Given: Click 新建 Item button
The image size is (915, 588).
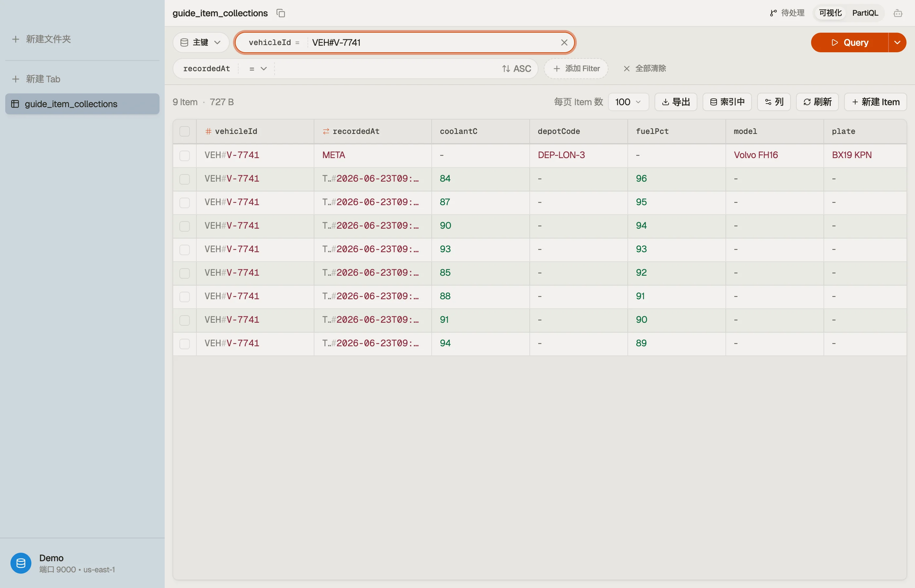Looking at the screenshot, I should tap(875, 102).
